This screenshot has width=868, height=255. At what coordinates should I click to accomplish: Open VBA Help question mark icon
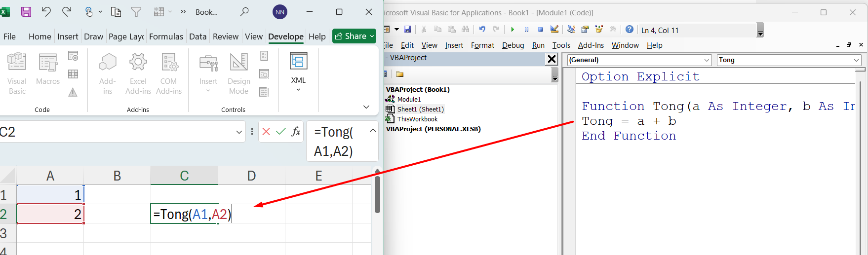[x=630, y=30]
